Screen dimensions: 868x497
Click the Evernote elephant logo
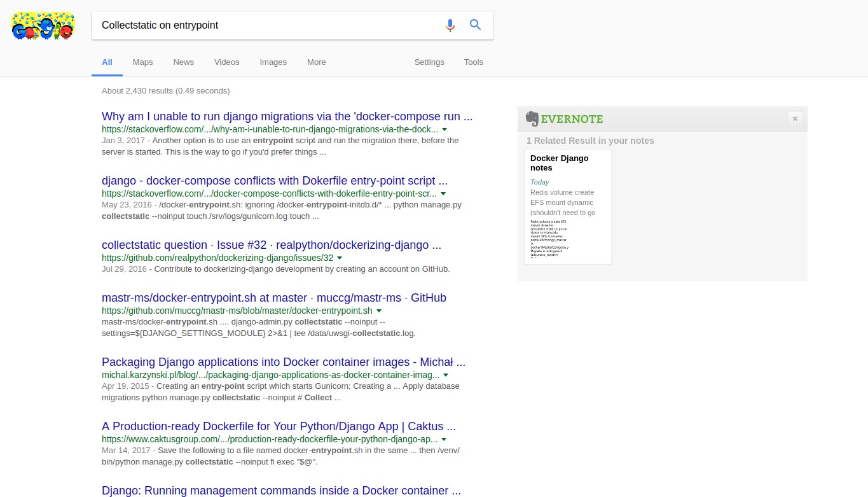[532, 118]
